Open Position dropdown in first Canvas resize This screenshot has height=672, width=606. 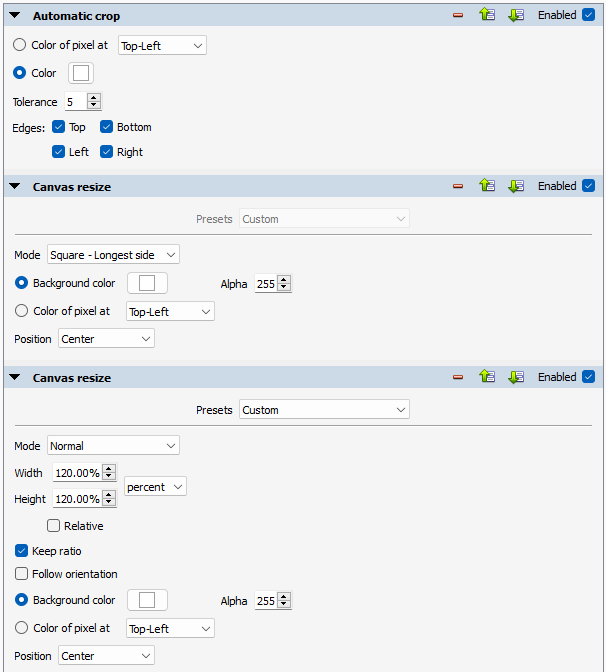click(x=106, y=339)
